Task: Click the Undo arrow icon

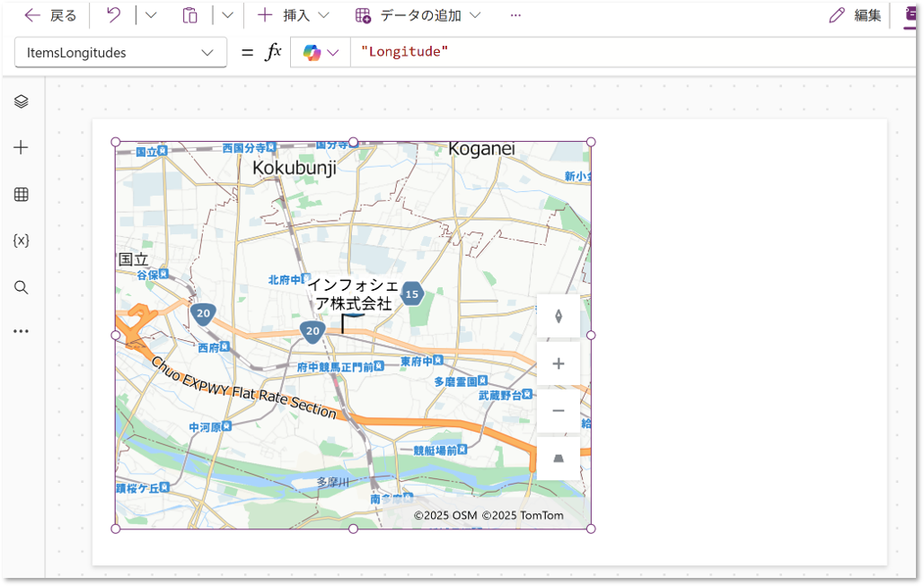Action: [114, 15]
